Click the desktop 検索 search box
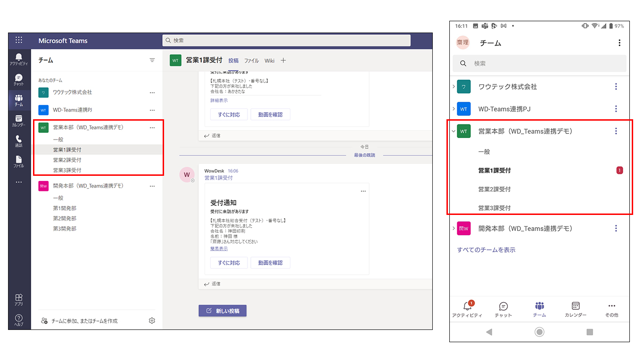Image resolution: width=644 pixels, height=362 pixels. [286, 41]
